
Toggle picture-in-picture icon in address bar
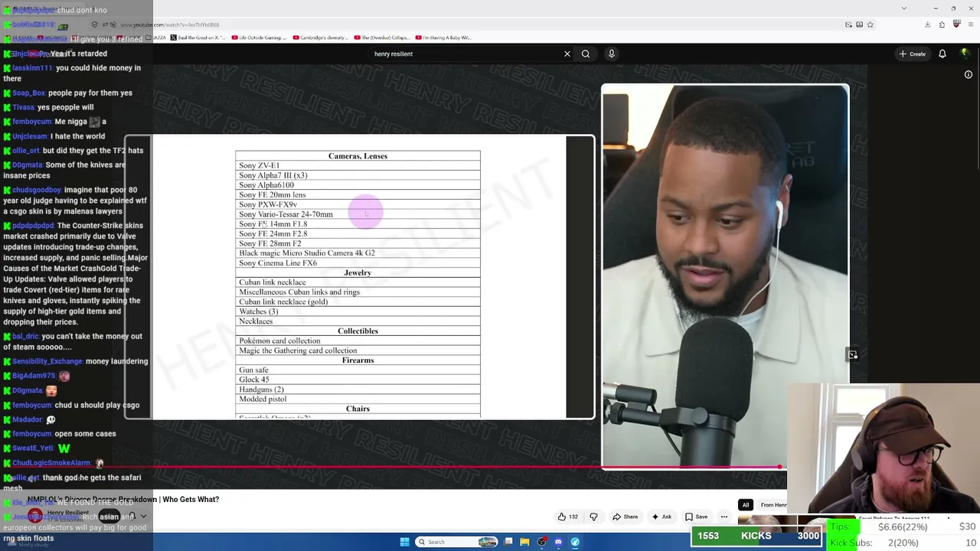848,24
